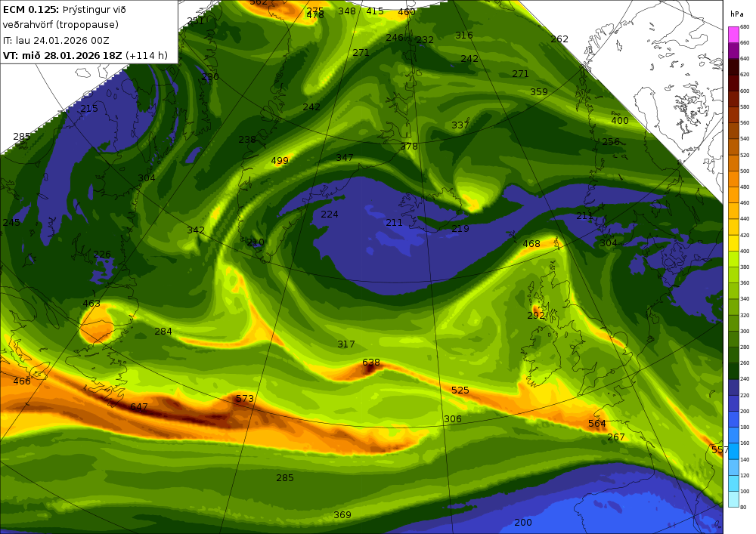The height and width of the screenshot is (534, 756).
Task: Click the 'IT: lau 24.01.2026 00Z' initialization time
Action: click(56, 41)
